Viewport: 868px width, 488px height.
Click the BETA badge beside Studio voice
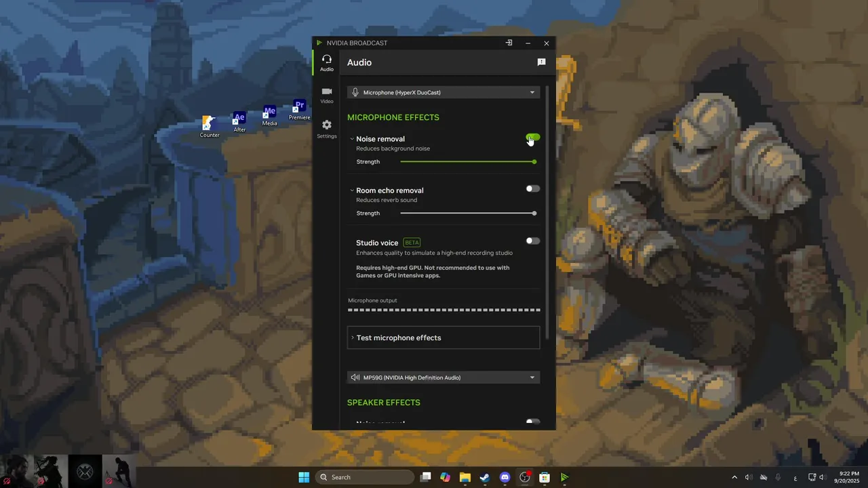tap(412, 243)
